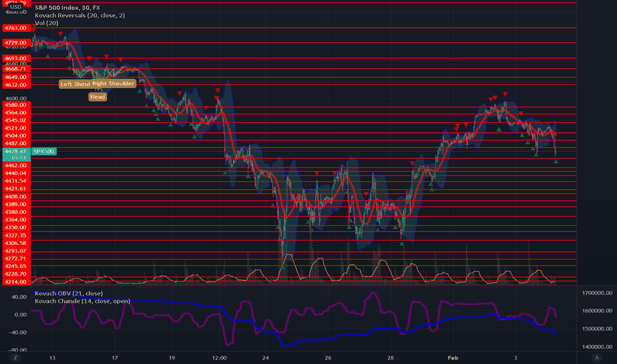Click the 4564.00 price level label

click(16, 113)
